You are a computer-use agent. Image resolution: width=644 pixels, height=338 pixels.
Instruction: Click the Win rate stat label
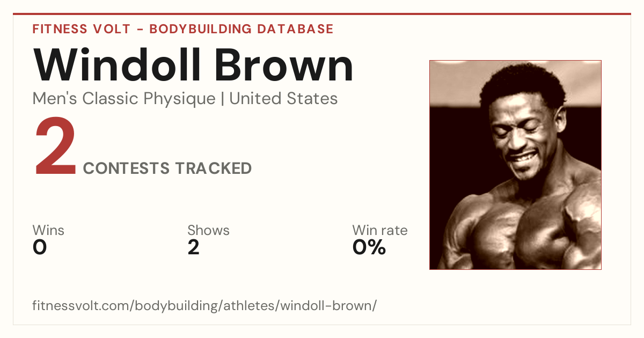click(379, 231)
